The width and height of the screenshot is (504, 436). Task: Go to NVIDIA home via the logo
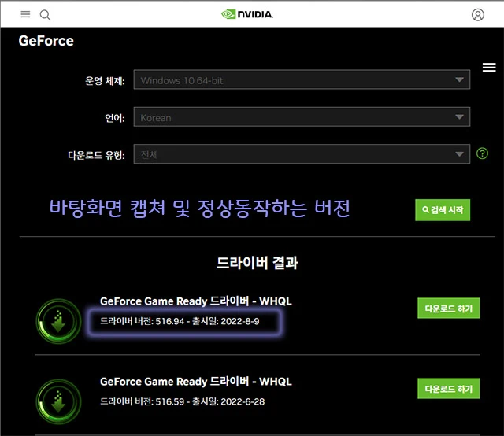pyautogui.click(x=247, y=14)
